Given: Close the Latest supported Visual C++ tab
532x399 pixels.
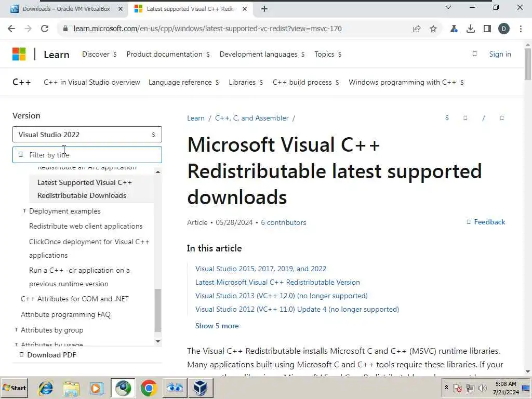Looking at the screenshot, I should coord(245,9).
